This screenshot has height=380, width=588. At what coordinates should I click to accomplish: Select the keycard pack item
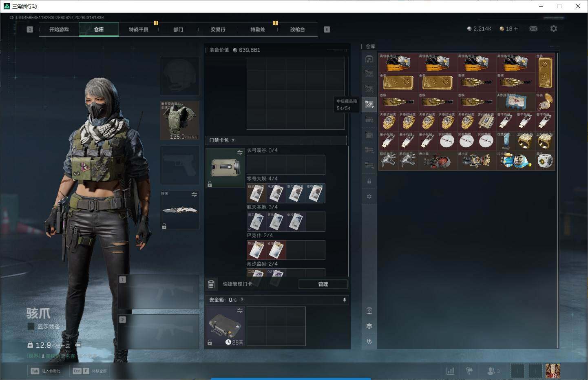click(225, 168)
